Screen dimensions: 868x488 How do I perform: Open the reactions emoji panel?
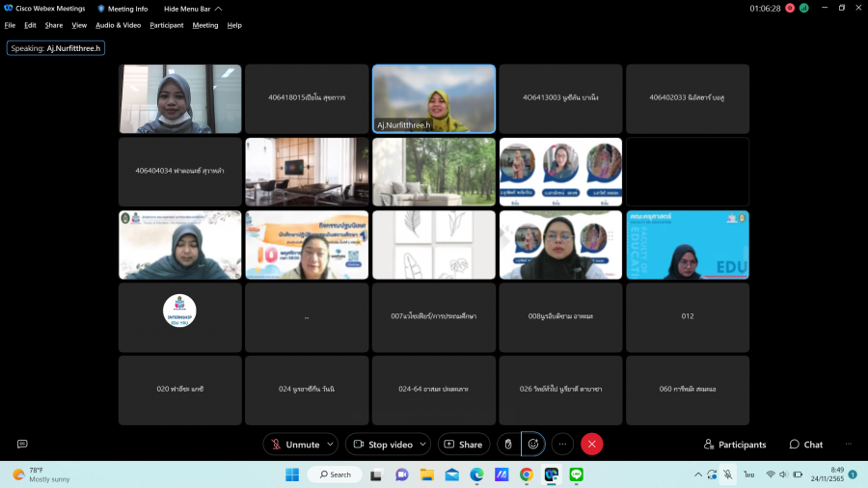(x=533, y=444)
